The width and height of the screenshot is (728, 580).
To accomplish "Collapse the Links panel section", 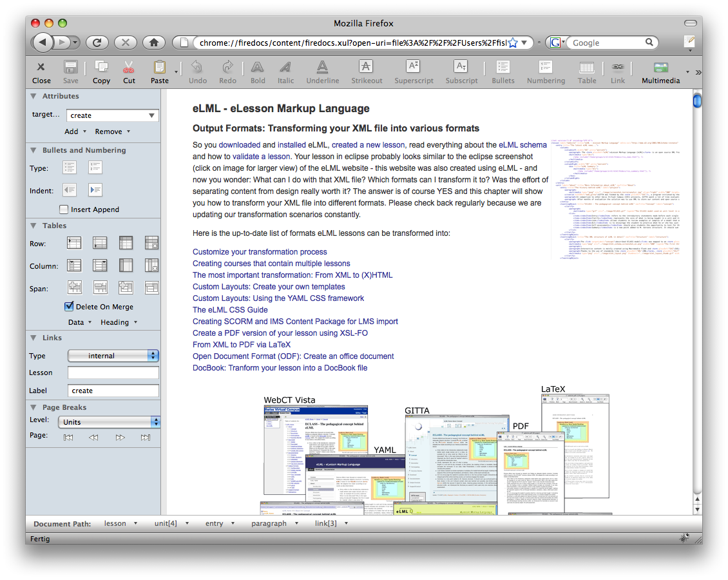I will coord(34,338).
